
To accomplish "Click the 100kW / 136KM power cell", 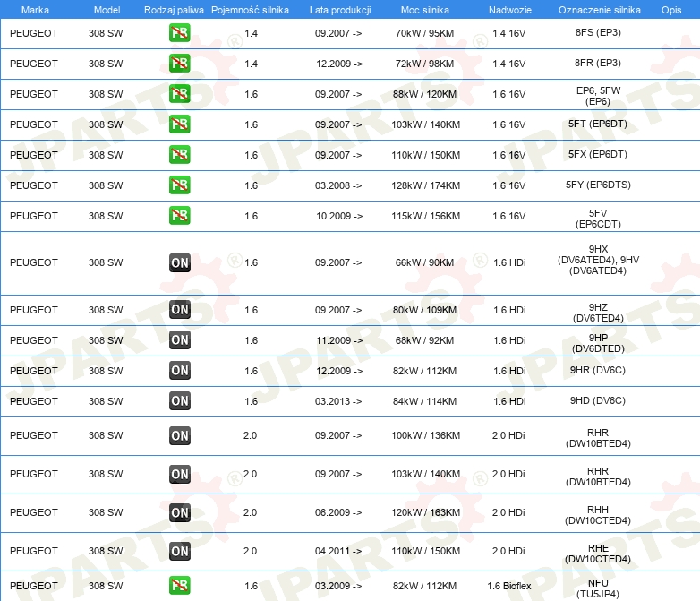I will (425, 435).
